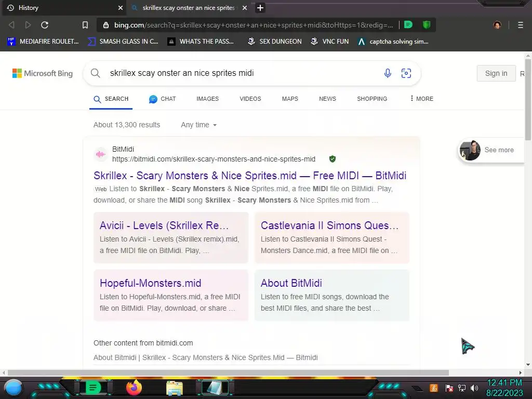Click the Microsoft Bing logo
The width and height of the screenshot is (532, 399).
43,73
